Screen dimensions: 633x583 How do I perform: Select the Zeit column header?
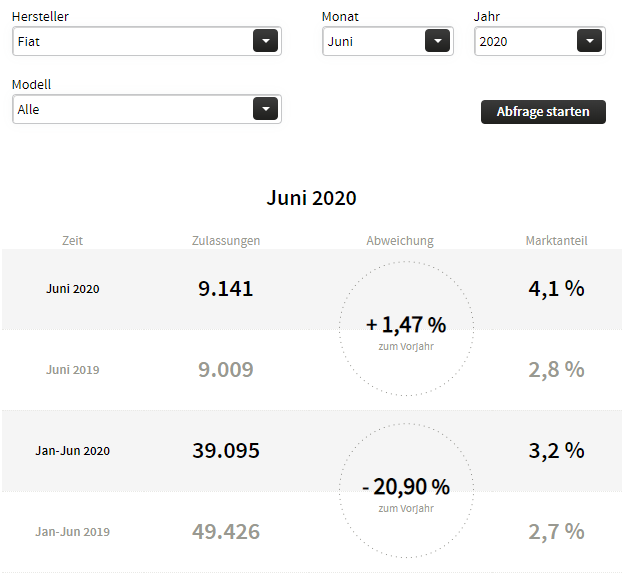[x=72, y=240]
